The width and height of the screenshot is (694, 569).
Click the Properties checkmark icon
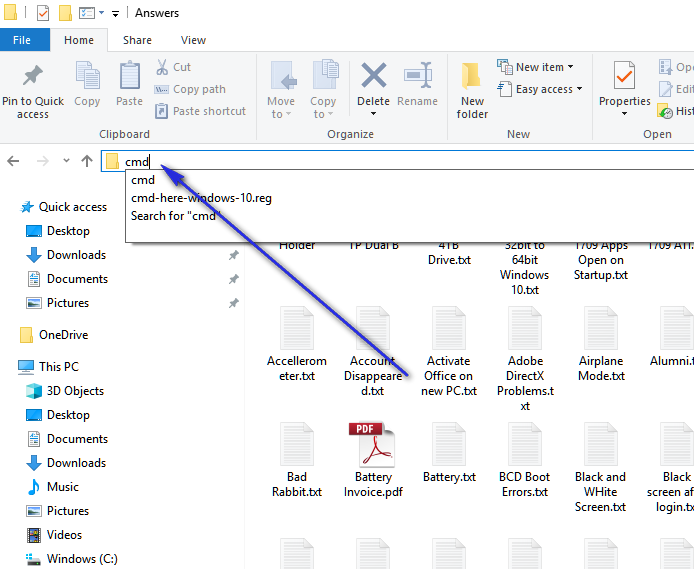[x=624, y=75]
